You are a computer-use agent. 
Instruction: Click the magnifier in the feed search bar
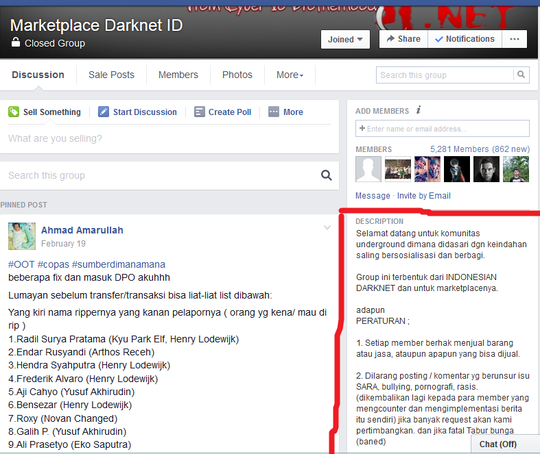click(326, 175)
